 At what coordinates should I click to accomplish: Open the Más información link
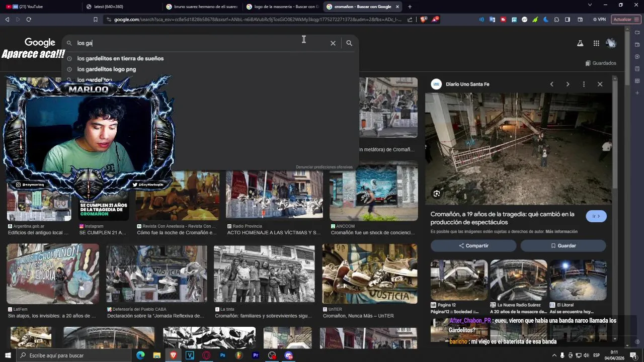tap(561, 232)
